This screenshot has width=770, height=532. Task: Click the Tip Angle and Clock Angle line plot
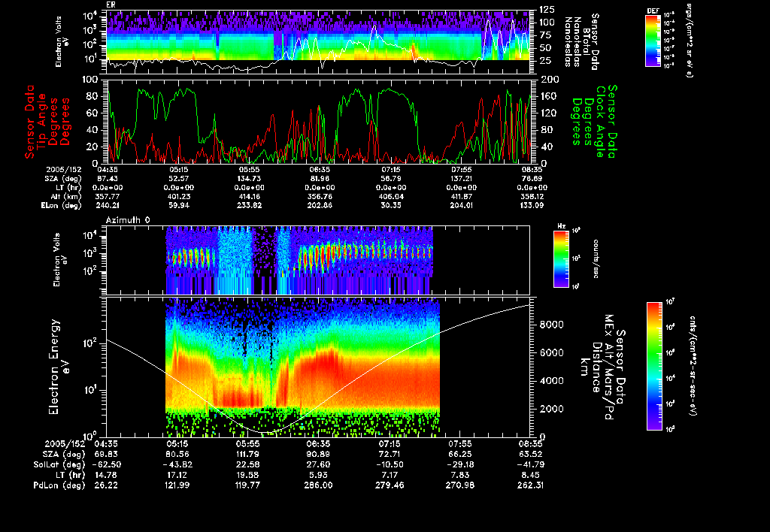319,121
